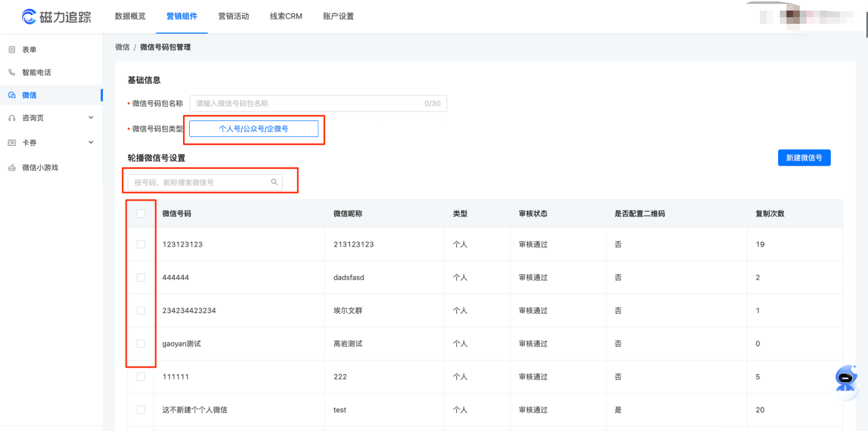Click the search magnifier icon in 微信号 search
The width and height of the screenshot is (868, 431).
coord(274,182)
